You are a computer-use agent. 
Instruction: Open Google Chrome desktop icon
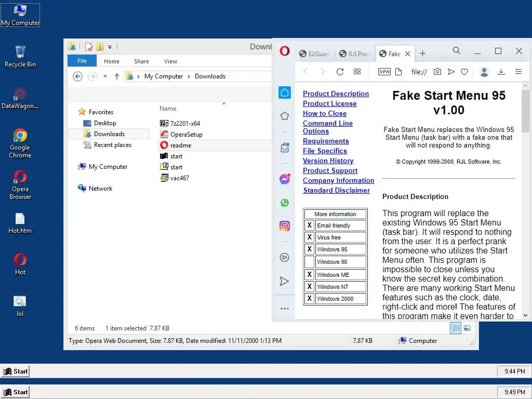(20, 143)
